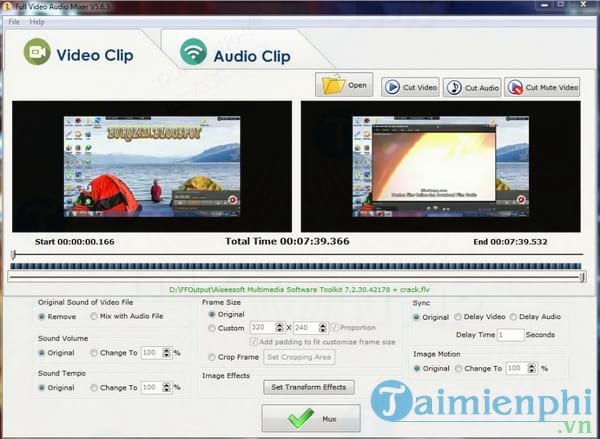Select the Delay Video radio
600x439 pixels.
coord(458,317)
